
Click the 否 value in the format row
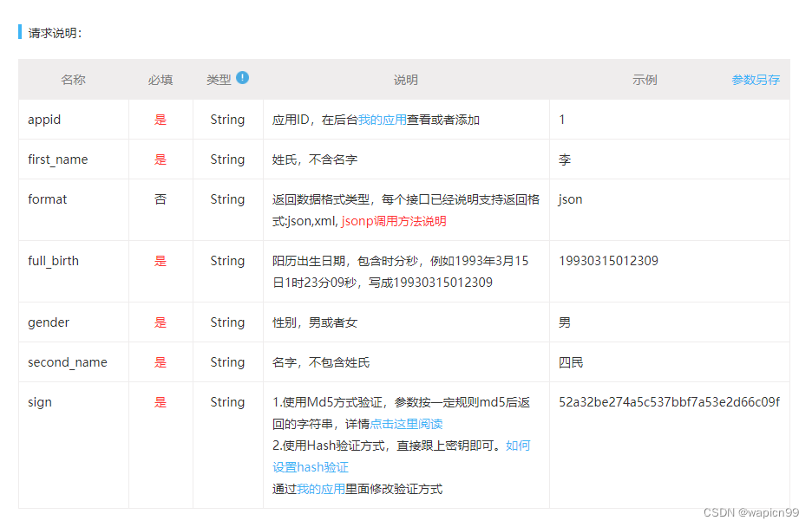click(160, 199)
